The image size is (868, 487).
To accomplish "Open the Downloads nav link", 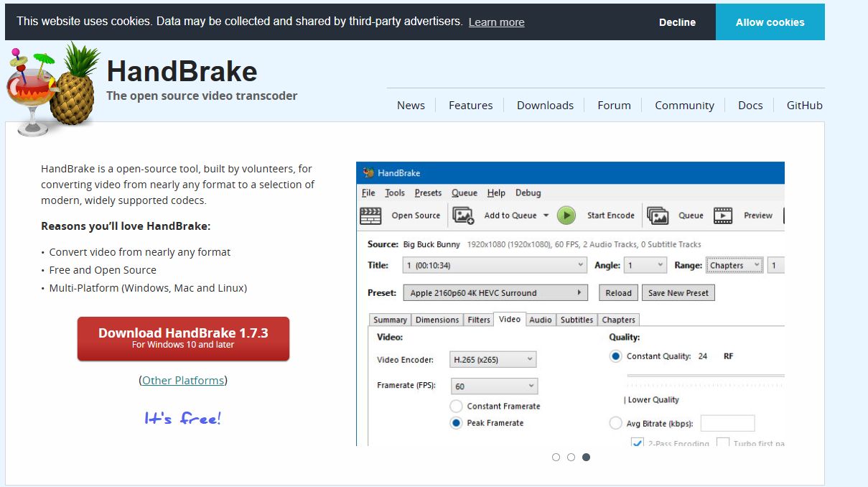I will pos(545,105).
